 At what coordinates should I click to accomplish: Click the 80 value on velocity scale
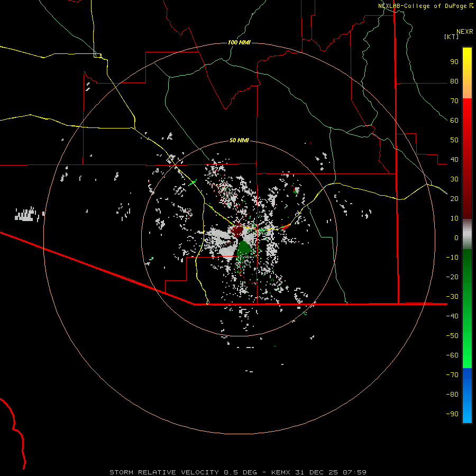click(454, 81)
